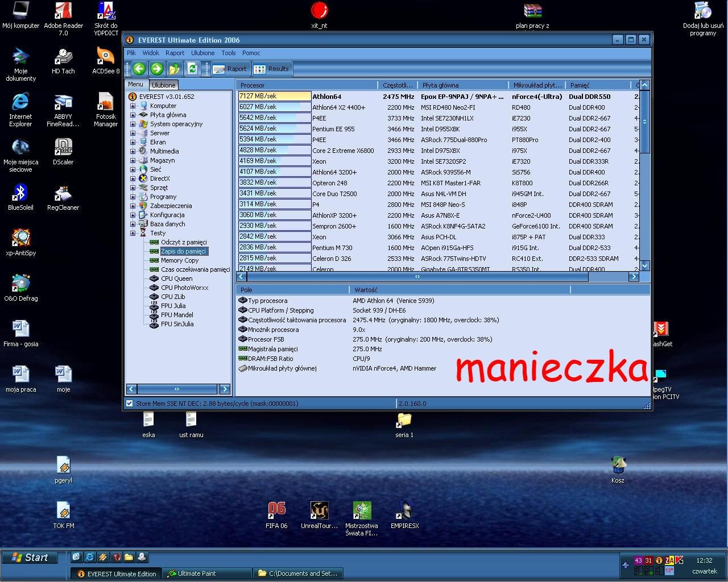Open the RegCleaner desktop icon
728x582 pixels.
click(x=63, y=197)
